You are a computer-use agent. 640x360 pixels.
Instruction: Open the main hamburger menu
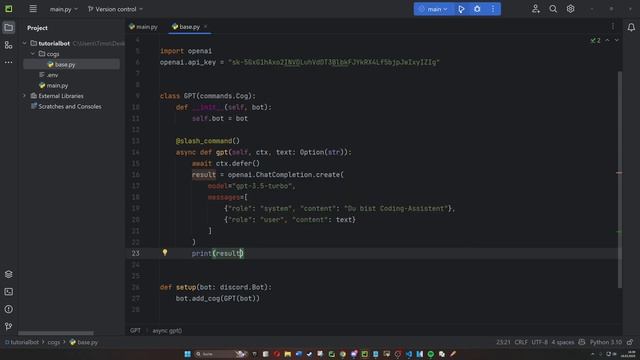click(33, 9)
